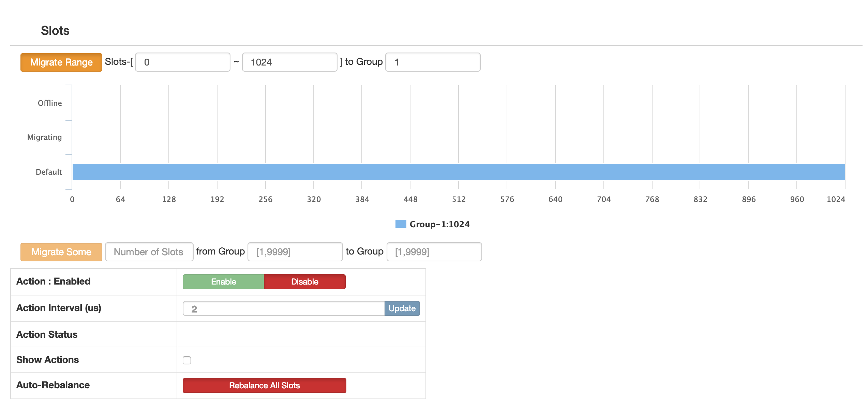Click the Migrate Some to Group field
Image resolution: width=868 pixels, height=406 pixels.
point(434,252)
